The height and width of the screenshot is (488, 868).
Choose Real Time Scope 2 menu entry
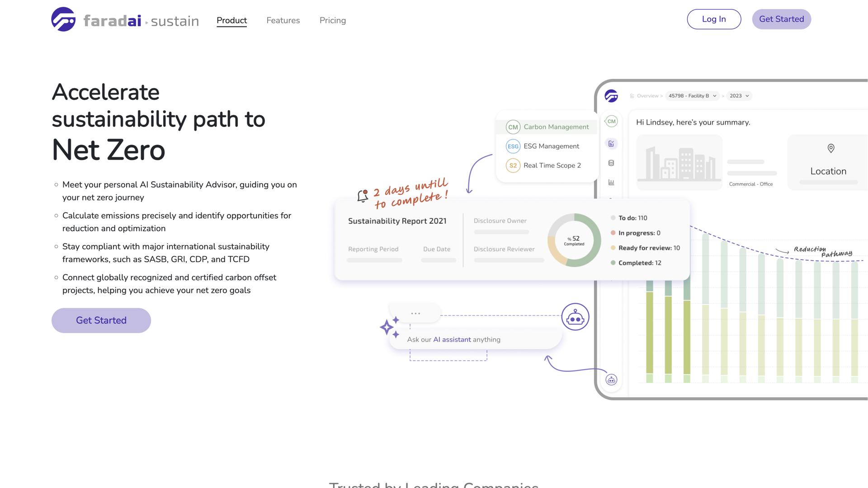point(543,165)
